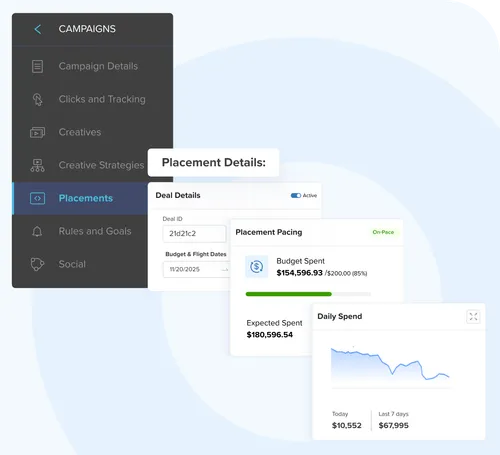Click the $180,596.54 expected spent value

click(270, 335)
